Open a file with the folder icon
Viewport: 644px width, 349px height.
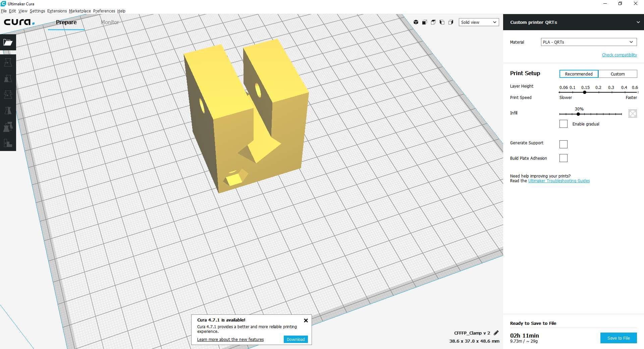[x=8, y=42]
